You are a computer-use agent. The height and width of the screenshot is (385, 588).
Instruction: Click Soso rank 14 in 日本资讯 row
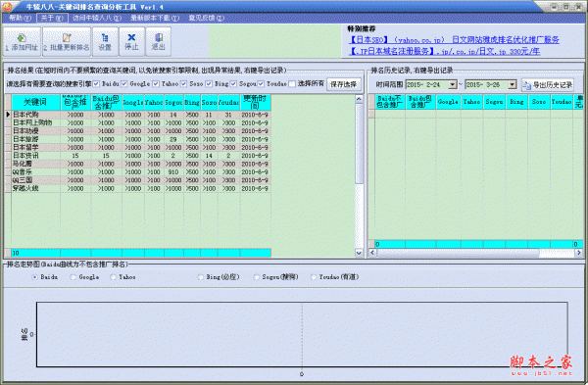point(209,156)
